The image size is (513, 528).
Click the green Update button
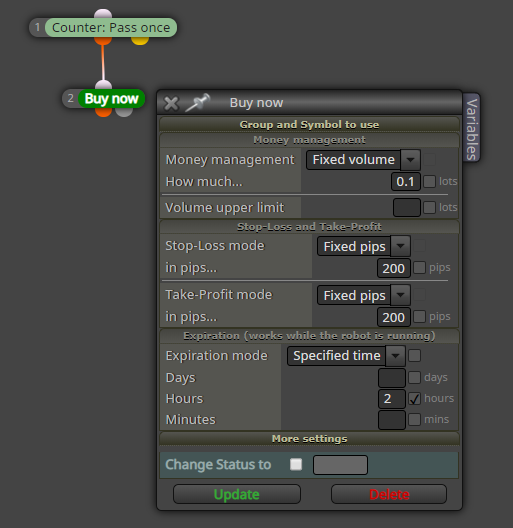(x=237, y=494)
